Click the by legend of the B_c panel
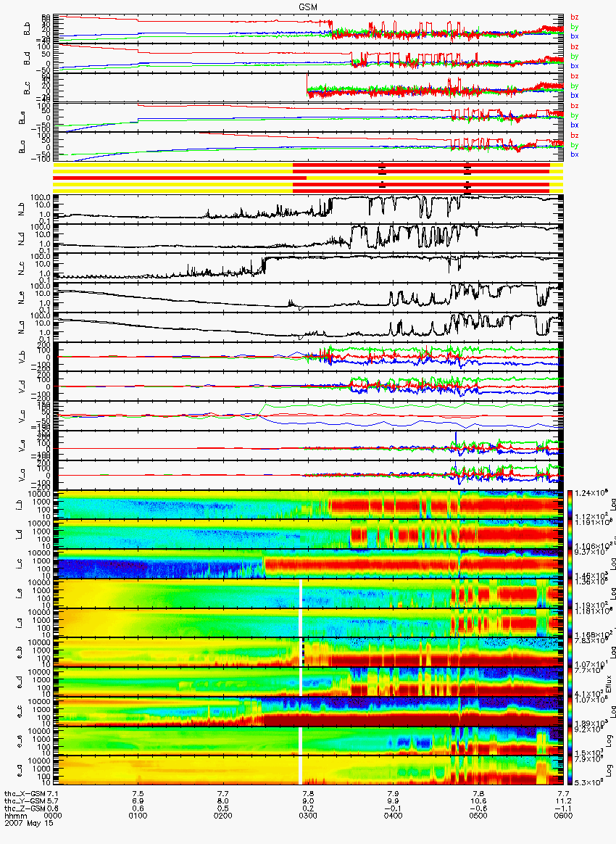This screenshot has height=844, width=616. [575, 86]
